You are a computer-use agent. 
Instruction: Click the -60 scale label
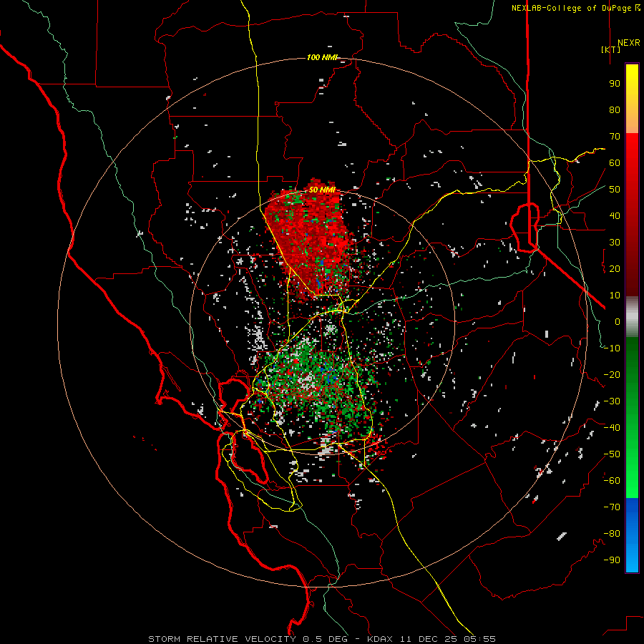pyautogui.click(x=612, y=481)
